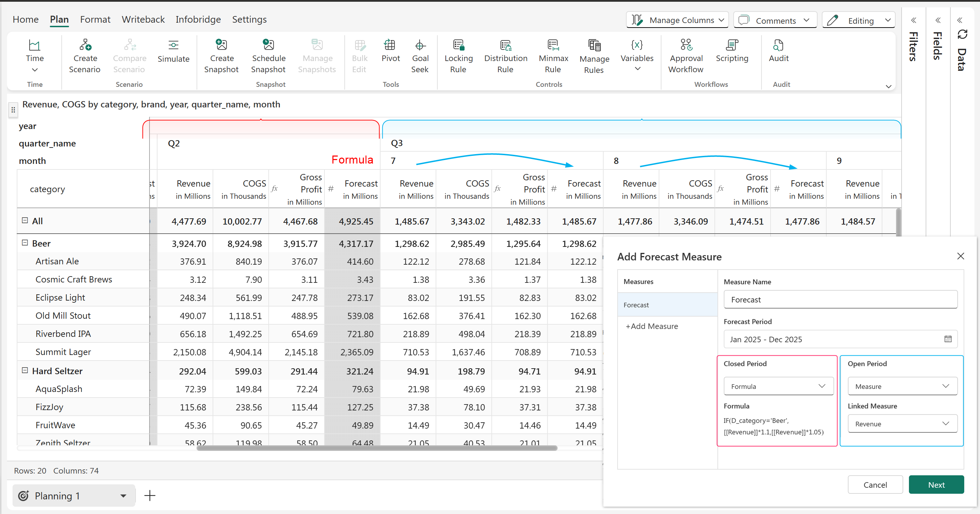Collapse the All row group
Viewport: 980px width, 514px height.
[25, 220]
